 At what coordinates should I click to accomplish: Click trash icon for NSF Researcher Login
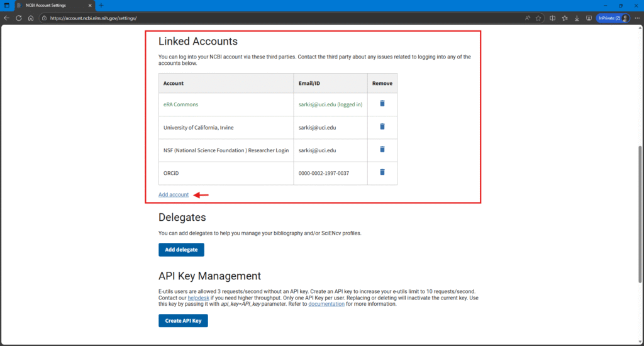tap(382, 149)
